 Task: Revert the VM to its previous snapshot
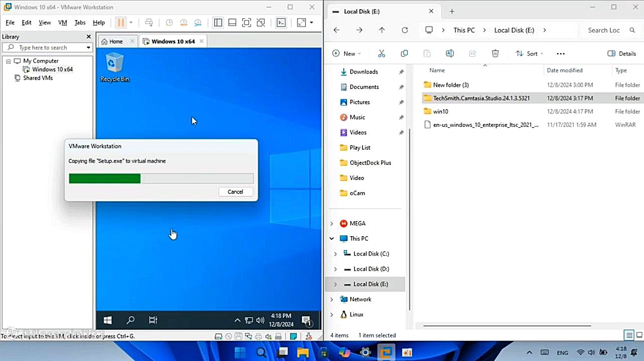coord(184,23)
